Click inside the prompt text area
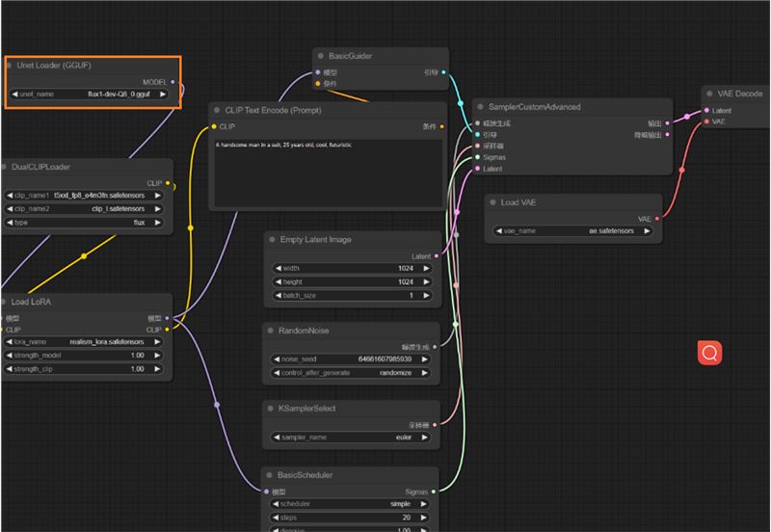Screen dimensions: 771x532 [328, 173]
